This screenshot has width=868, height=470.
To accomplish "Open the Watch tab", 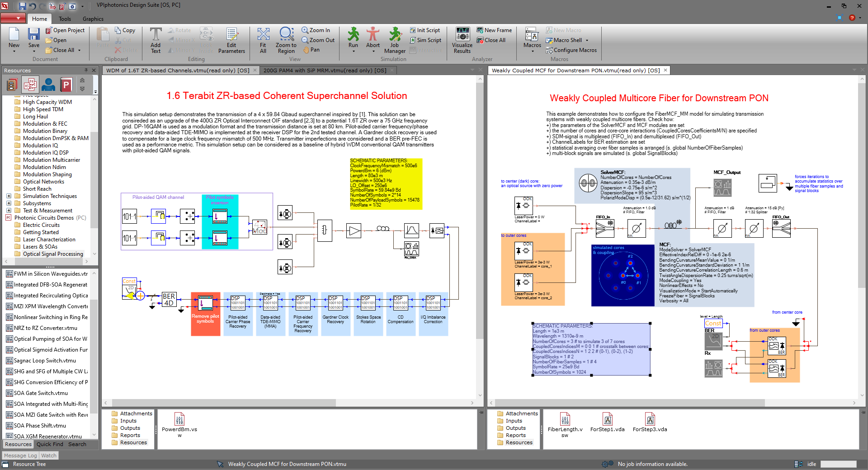I will (49, 456).
